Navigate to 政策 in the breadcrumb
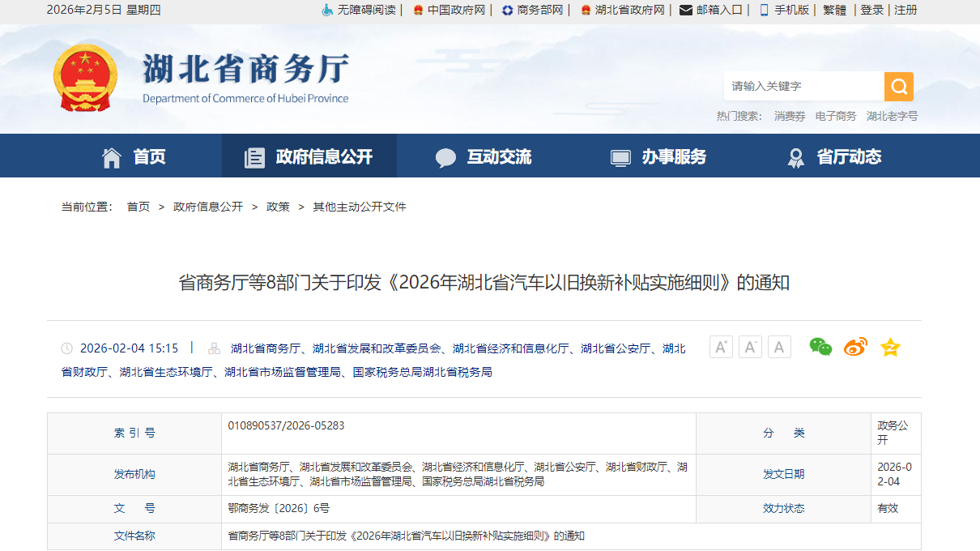 [x=278, y=207]
